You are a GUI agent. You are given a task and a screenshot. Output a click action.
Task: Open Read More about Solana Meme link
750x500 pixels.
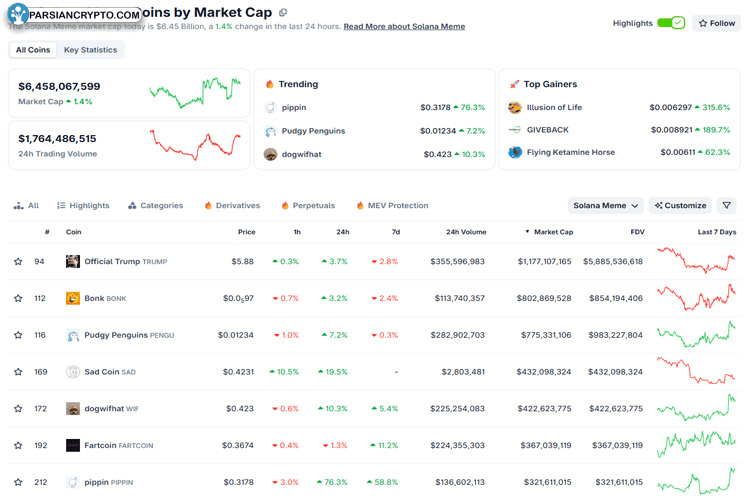(404, 26)
